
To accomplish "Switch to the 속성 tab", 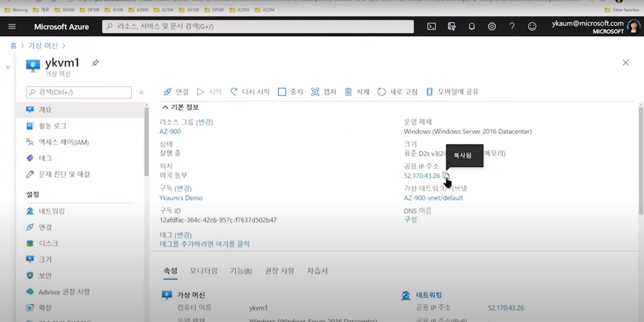I will coord(170,271).
